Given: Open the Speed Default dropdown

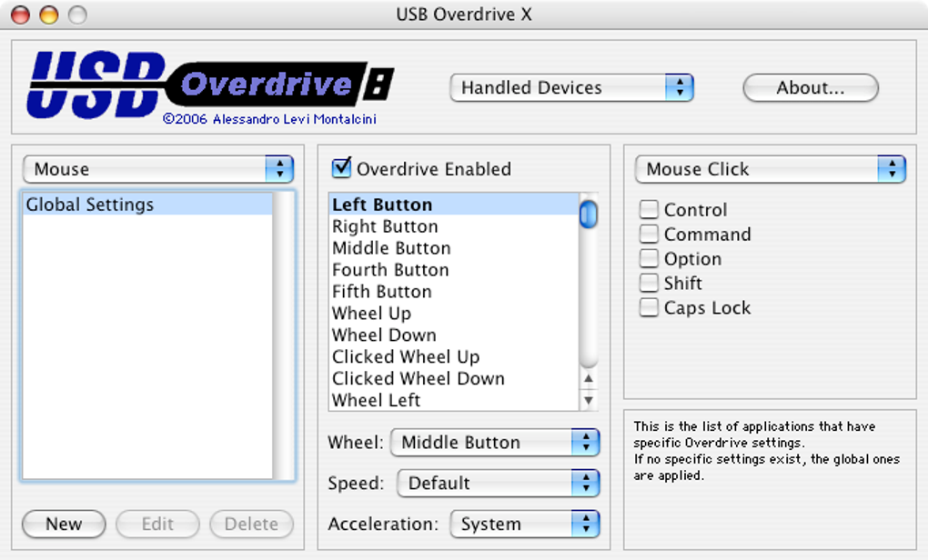Looking at the screenshot, I should pyautogui.click(x=499, y=483).
